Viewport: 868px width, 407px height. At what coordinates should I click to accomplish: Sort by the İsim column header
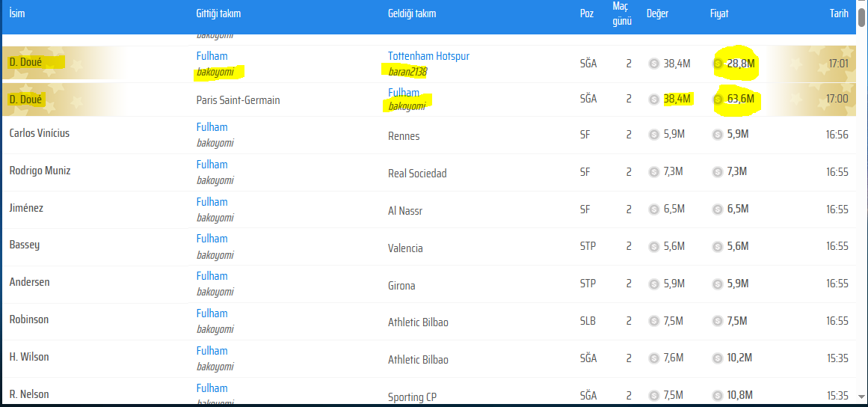coord(17,14)
